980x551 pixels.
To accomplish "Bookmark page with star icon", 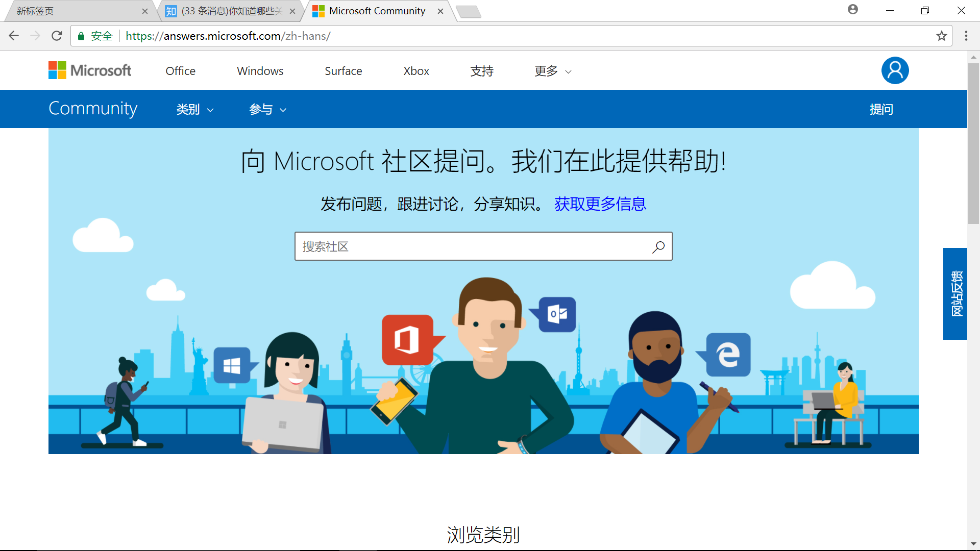I will coord(941,36).
